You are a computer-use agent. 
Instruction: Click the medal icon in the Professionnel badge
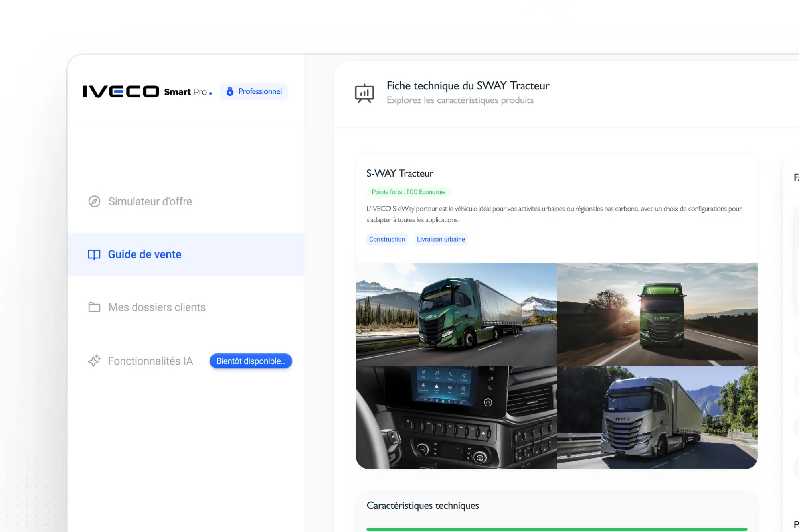point(230,92)
